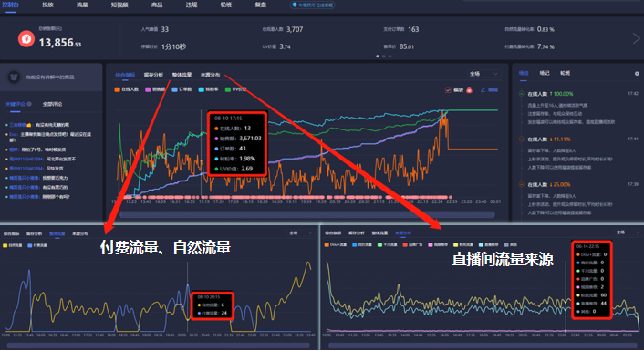This screenshot has height=351, width=644.
Task: Click the 在线人数 ↑100.00% event entry
Action: (550, 94)
